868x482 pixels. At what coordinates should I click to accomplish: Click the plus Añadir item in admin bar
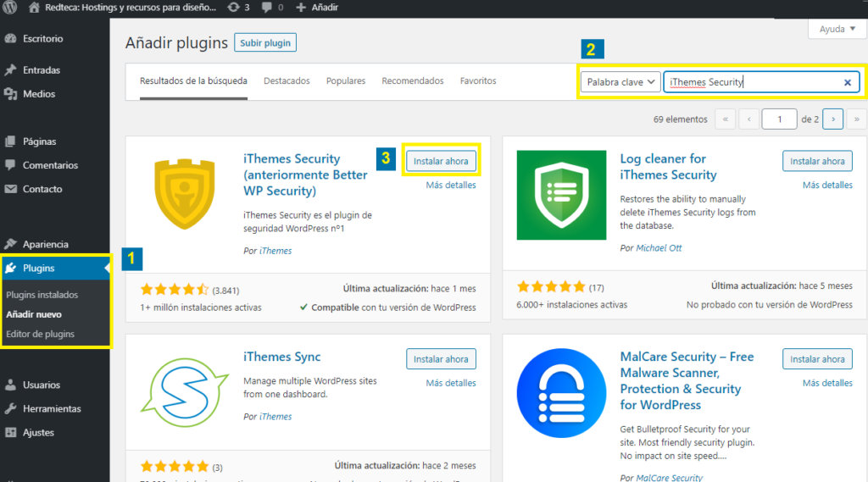pos(317,7)
